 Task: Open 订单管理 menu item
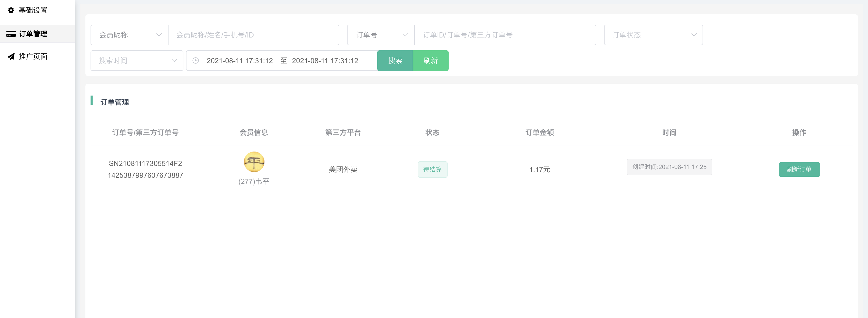pyautogui.click(x=37, y=34)
